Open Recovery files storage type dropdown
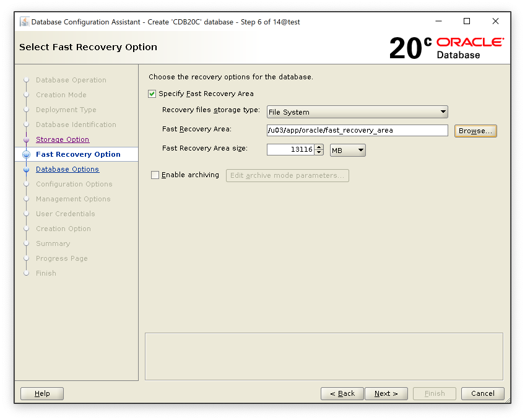The image size is (525, 420). [x=357, y=112]
